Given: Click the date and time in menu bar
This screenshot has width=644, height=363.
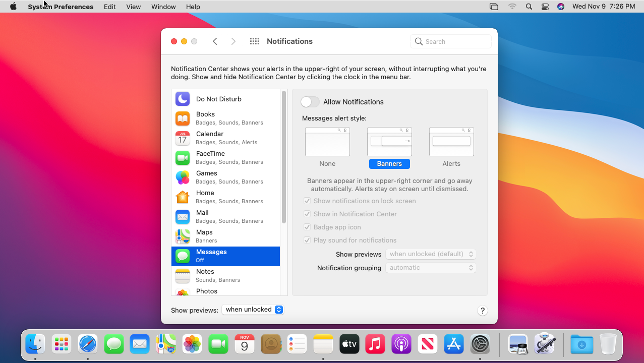Looking at the screenshot, I should pos(604,7).
